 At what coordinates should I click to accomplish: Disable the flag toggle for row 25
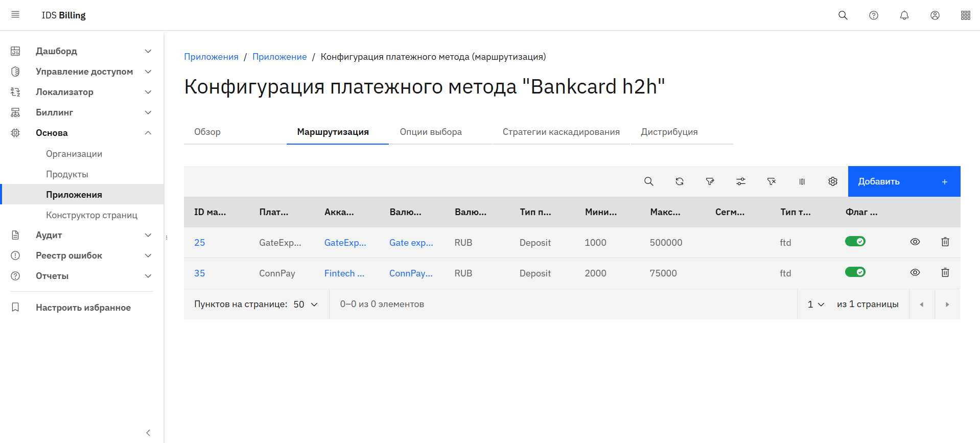pos(855,242)
